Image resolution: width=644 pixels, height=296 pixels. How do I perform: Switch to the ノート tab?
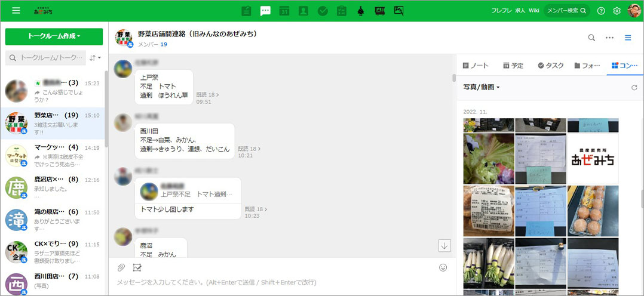point(476,66)
